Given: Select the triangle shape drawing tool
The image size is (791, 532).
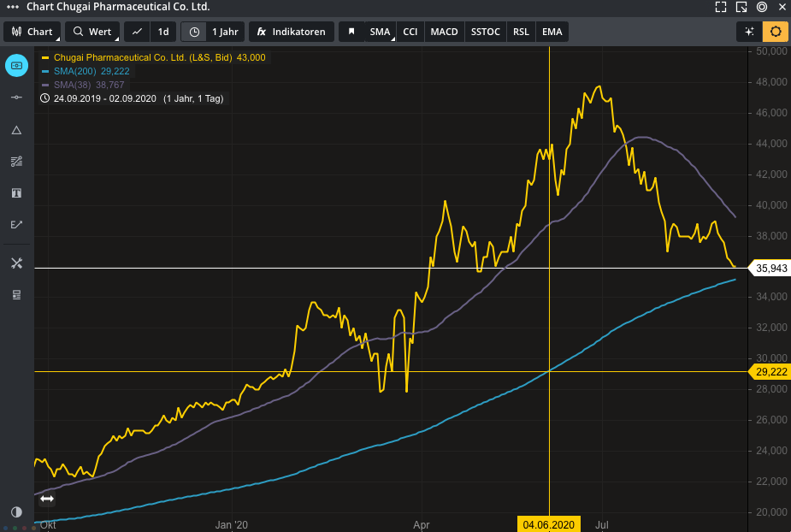Looking at the screenshot, I should click(16, 130).
